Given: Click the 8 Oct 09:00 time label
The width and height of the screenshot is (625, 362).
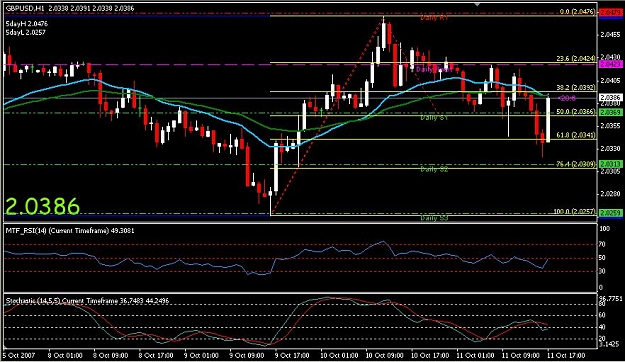Looking at the screenshot, I should [x=111, y=355].
